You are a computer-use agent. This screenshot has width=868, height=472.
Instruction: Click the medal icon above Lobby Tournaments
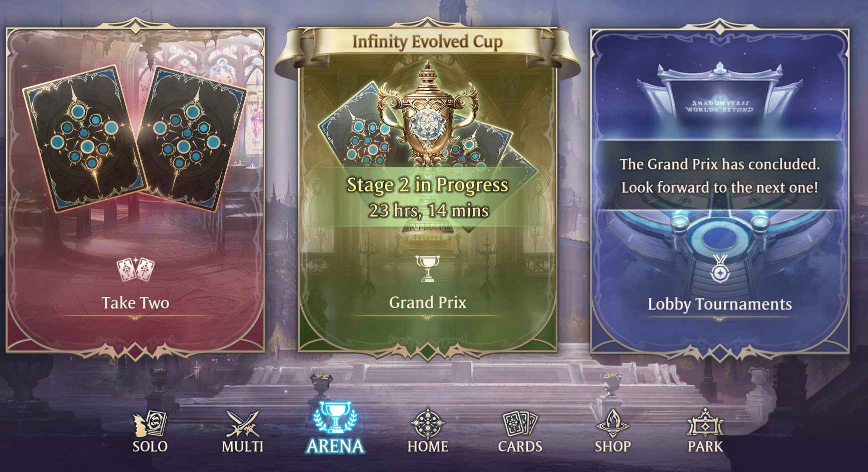[720, 269]
